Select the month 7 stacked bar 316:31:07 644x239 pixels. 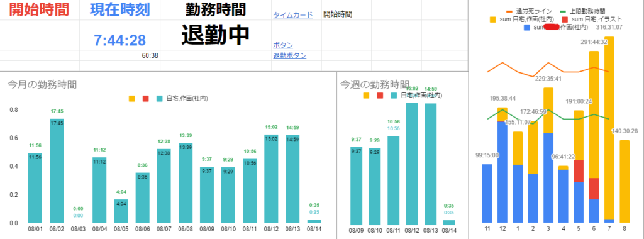[609, 130]
